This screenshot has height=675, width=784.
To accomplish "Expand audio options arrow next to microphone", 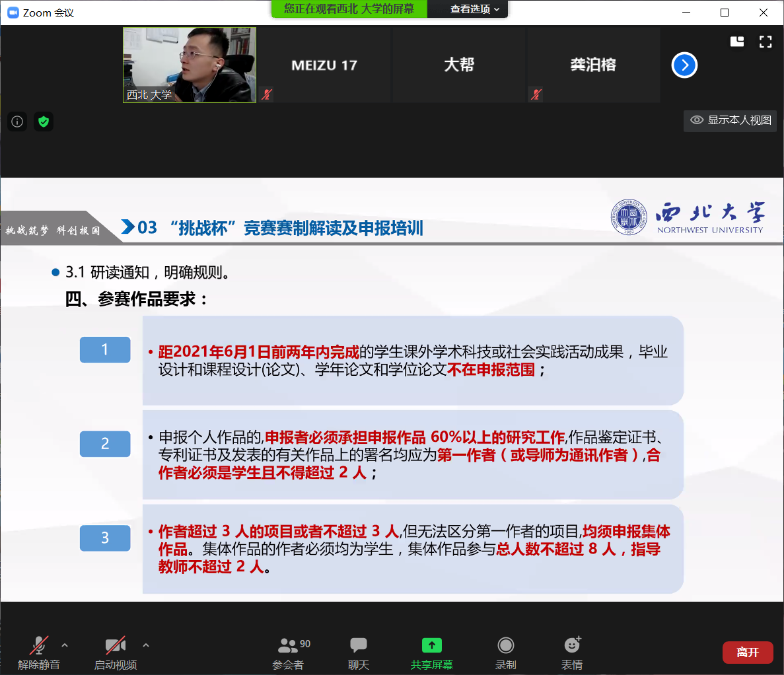I will [65, 645].
